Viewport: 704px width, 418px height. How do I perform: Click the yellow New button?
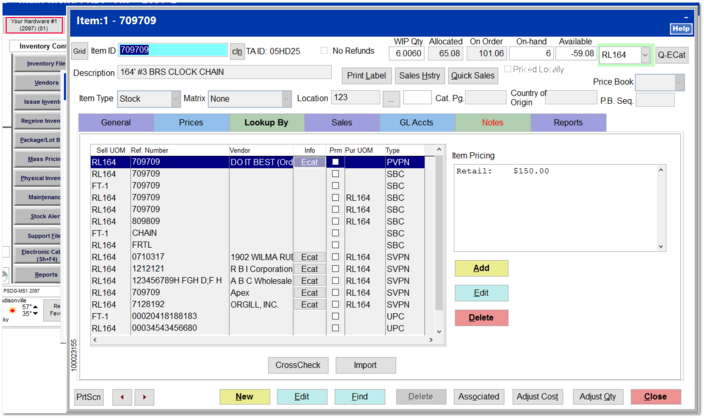245,397
